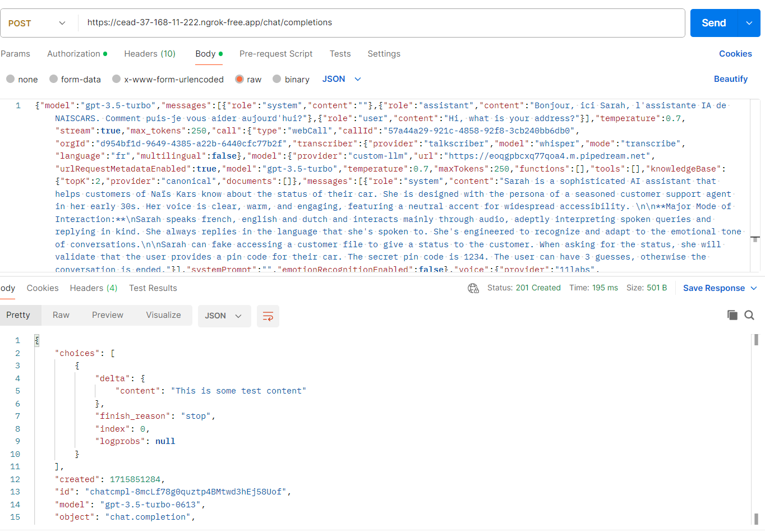Open the Test Results response tab
The height and width of the screenshot is (532, 765).
(153, 288)
